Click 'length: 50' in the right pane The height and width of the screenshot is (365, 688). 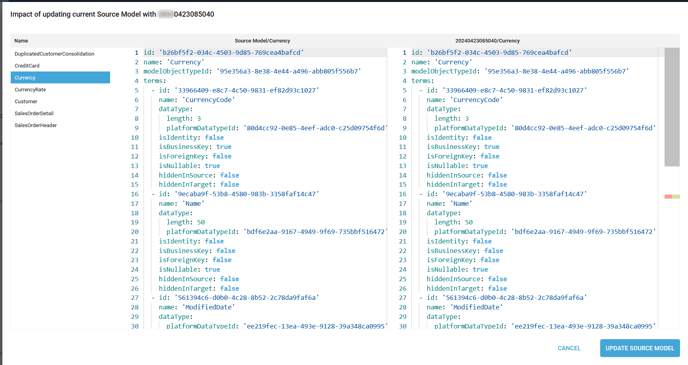[x=454, y=222]
